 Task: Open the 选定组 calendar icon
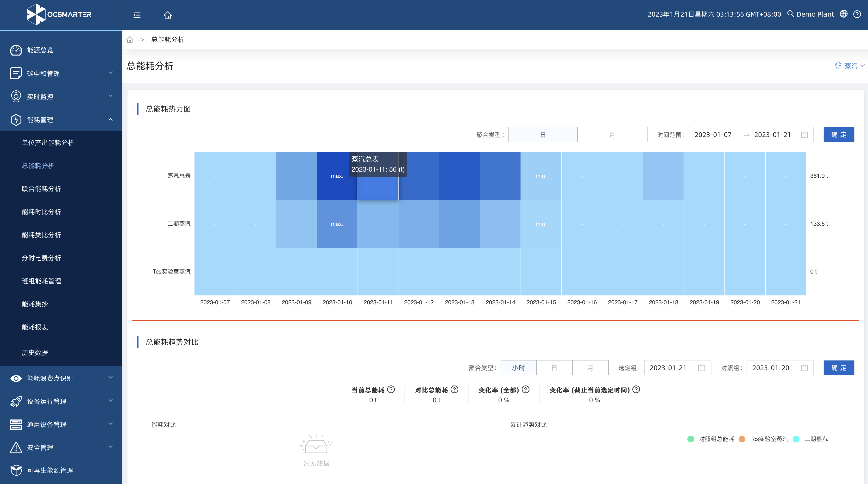click(702, 368)
